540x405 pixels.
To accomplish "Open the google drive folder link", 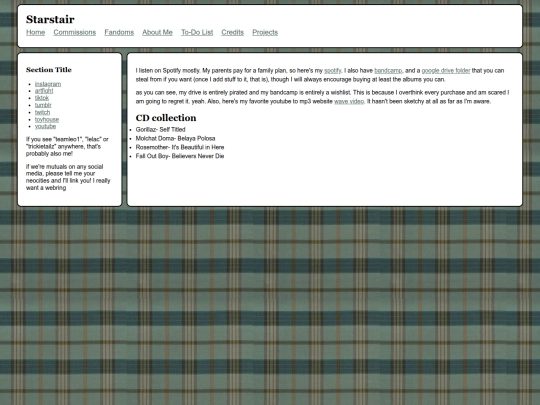I will (446, 71).
